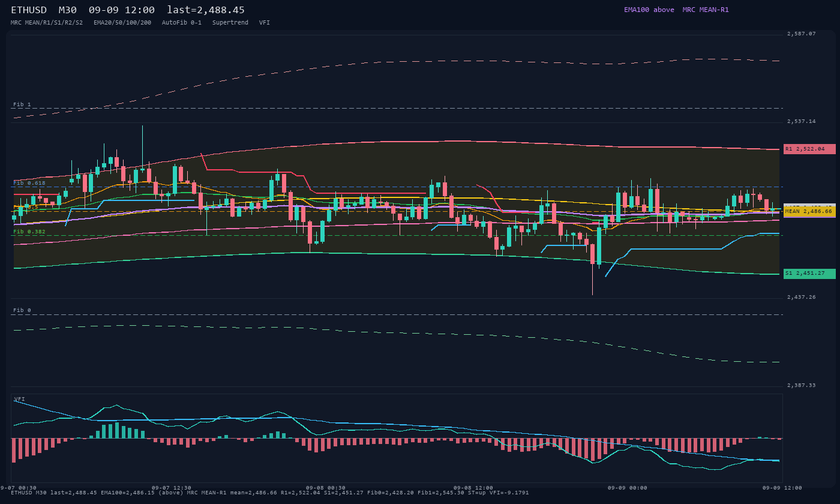Select the 09-09 00:00 time axis label

[x=628, y=488]
